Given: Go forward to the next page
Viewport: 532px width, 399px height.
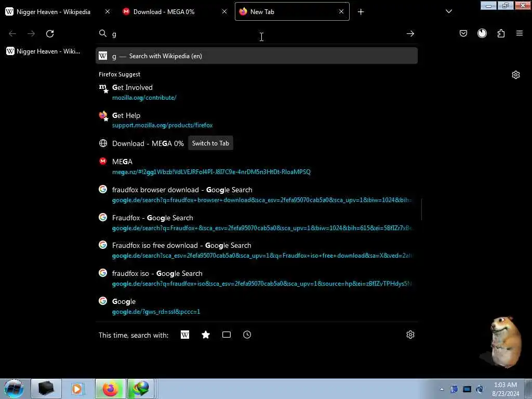Looking at the screenshot, I should (31, 34).
